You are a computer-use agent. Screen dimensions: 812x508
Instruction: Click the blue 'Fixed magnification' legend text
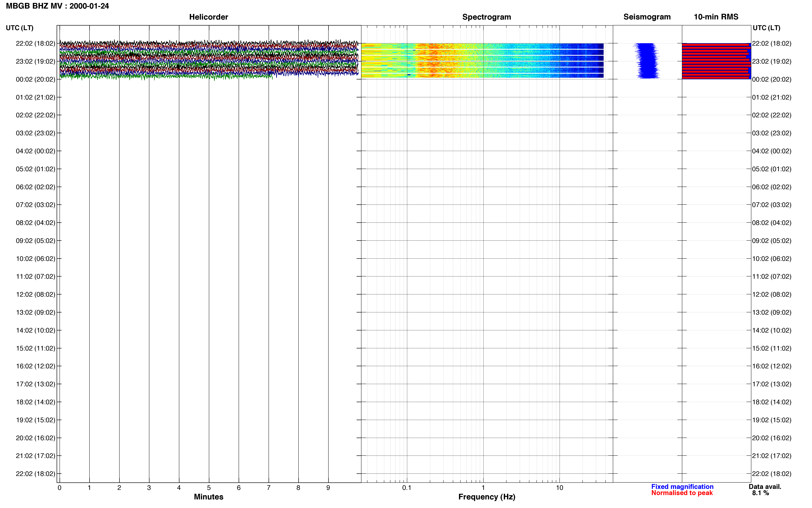[x=682, y=486]
